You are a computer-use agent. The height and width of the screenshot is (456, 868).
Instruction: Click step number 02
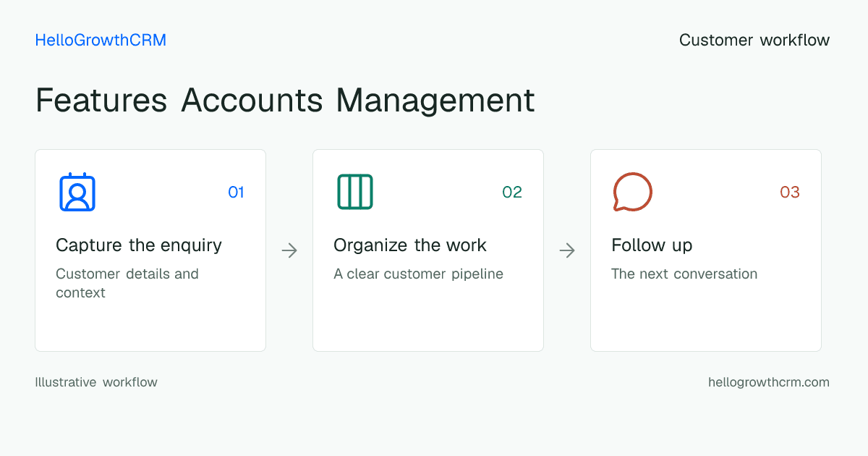pos(512,192)
